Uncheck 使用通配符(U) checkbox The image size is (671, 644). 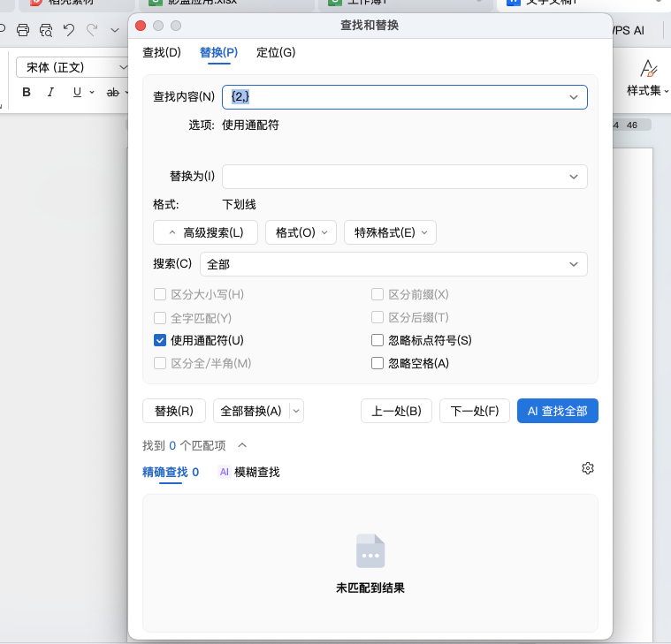pyautogui.click(x=160, y=340)
